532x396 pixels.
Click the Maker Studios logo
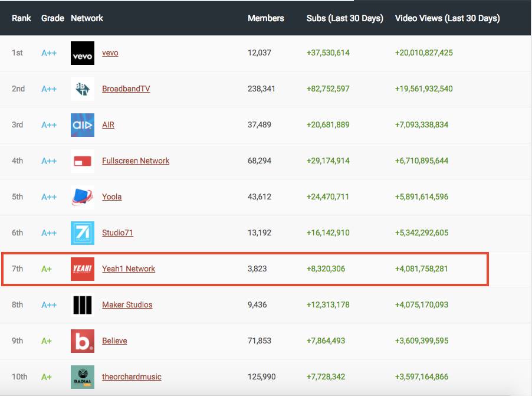82,305
